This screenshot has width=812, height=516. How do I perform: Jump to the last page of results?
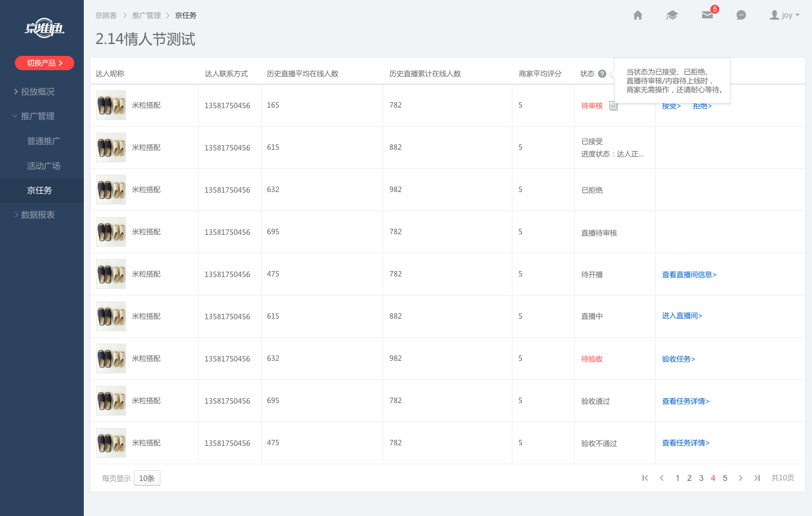757,478
